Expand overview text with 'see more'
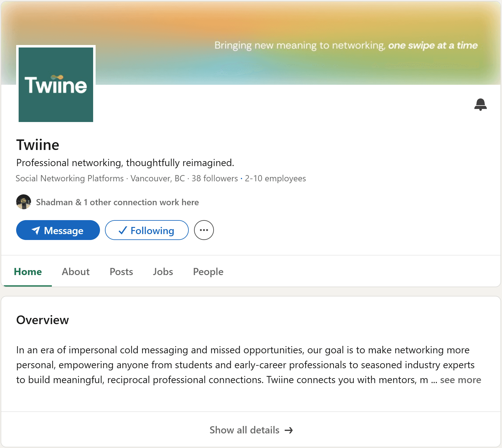The height and width of the screenshot is (448, 502). coord(461,380)
